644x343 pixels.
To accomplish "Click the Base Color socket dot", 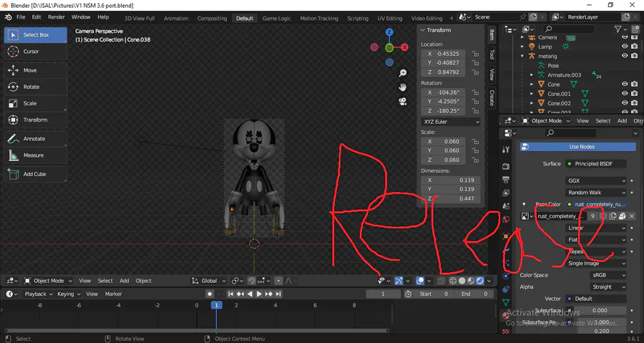I will point(570,205).
